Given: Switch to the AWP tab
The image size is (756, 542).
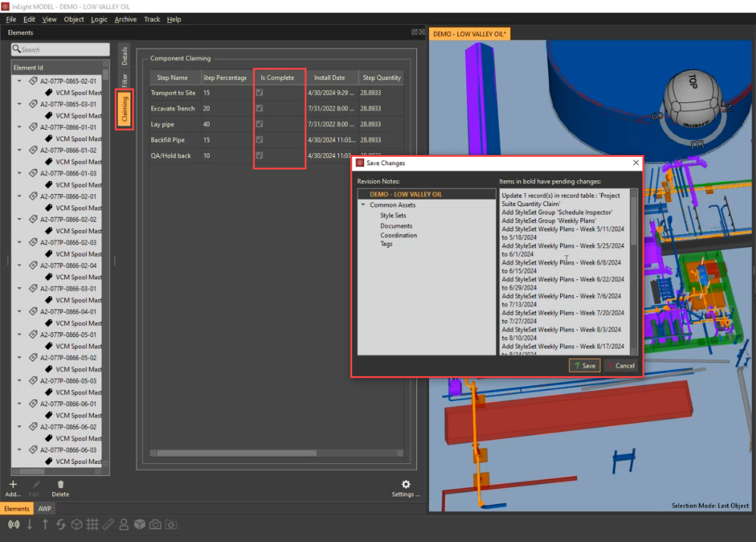Looking at the screenshot, I should tap(45, 509).
